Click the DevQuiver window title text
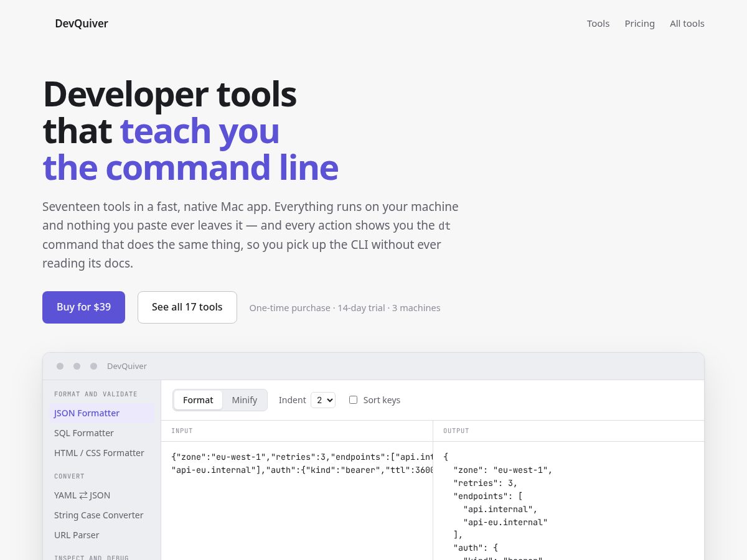 pyautogui.click(x=127, y=366)
